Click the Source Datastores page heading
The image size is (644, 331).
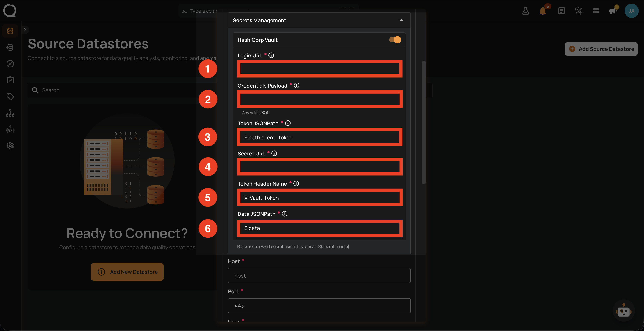[x=88, y=44]
